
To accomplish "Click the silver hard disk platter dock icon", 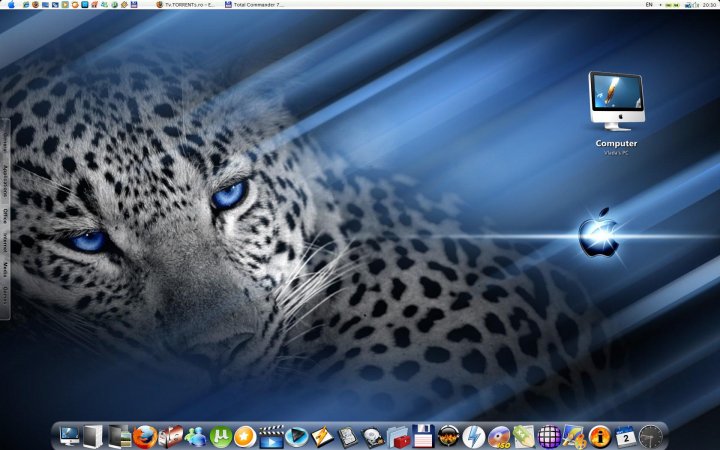I will tap(373, 437).
